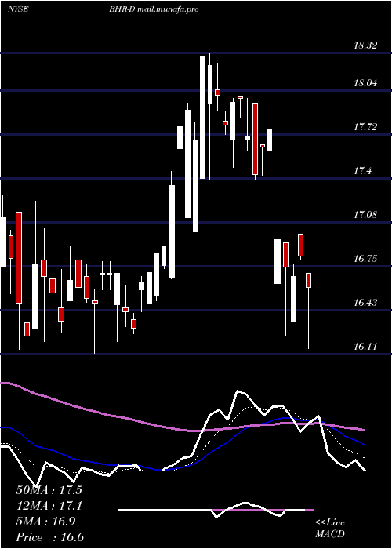Select the 16.75 price axis label

click(366, 259)
